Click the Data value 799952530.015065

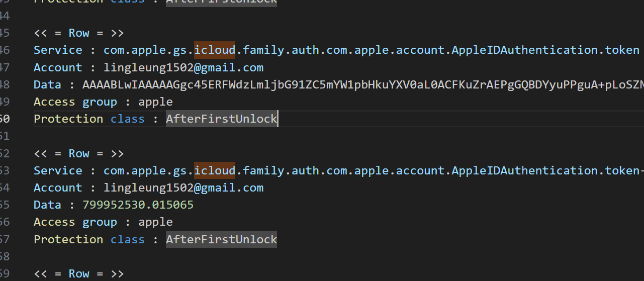138,205
